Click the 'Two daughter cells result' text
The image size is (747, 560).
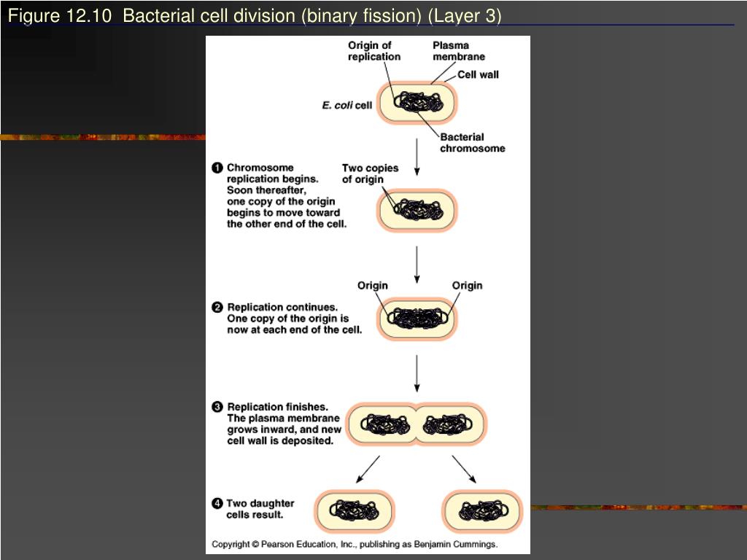click(x=260, y=509)
